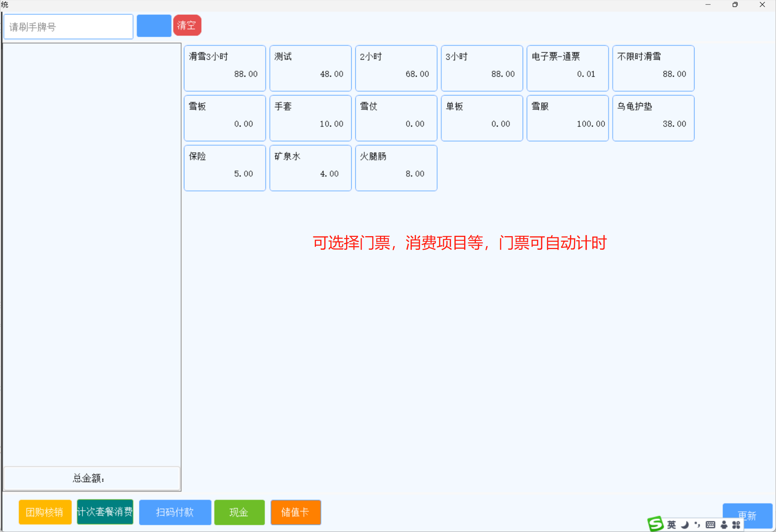Pick the 火腿肠 8.00 item

(x=396, y=168)
